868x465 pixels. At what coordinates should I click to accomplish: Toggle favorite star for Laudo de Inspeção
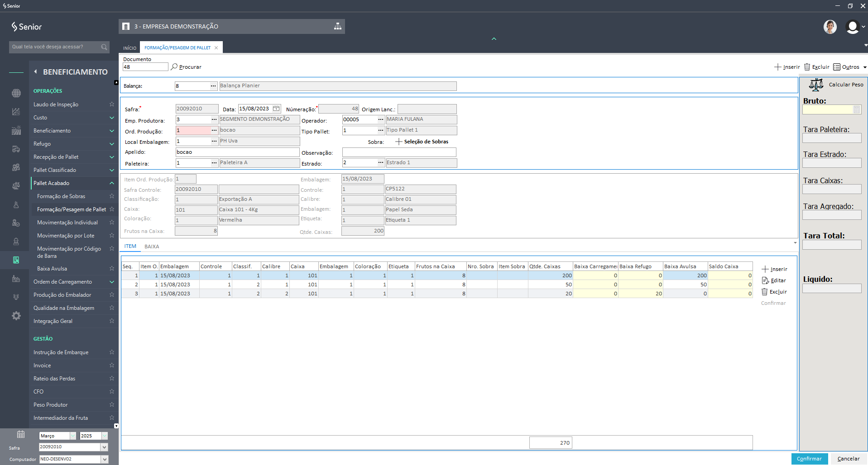(111, 104)
